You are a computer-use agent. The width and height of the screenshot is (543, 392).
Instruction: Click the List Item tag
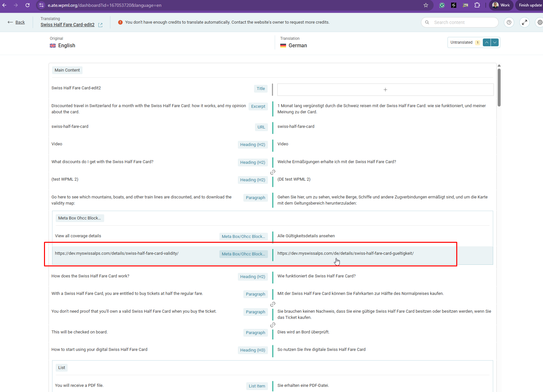click(257, 386)
